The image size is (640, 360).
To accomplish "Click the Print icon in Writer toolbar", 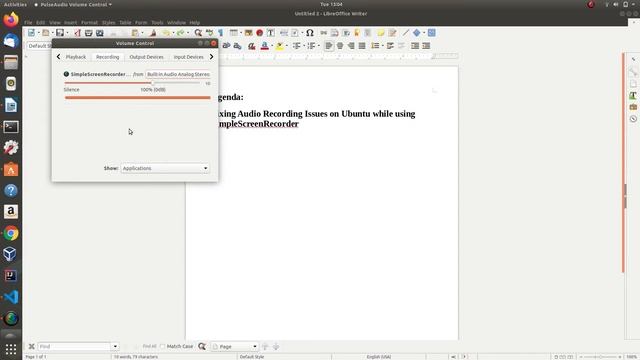I will (89, 33).
